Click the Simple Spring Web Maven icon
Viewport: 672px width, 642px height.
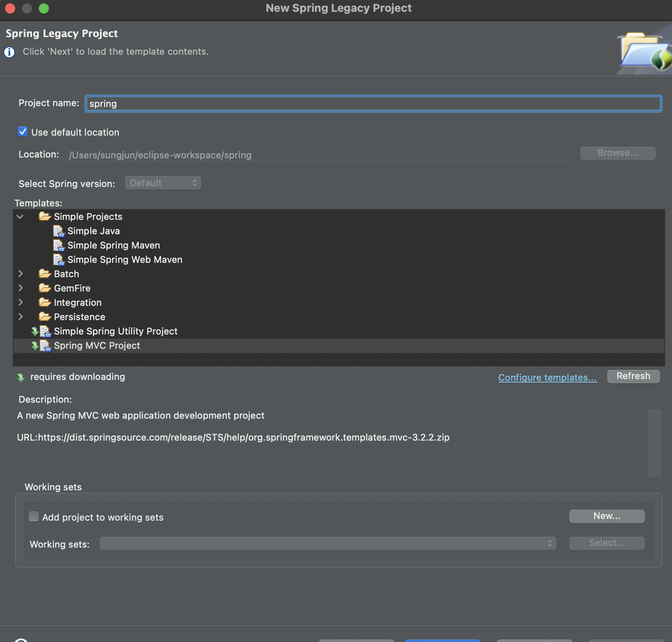point(59,259)
